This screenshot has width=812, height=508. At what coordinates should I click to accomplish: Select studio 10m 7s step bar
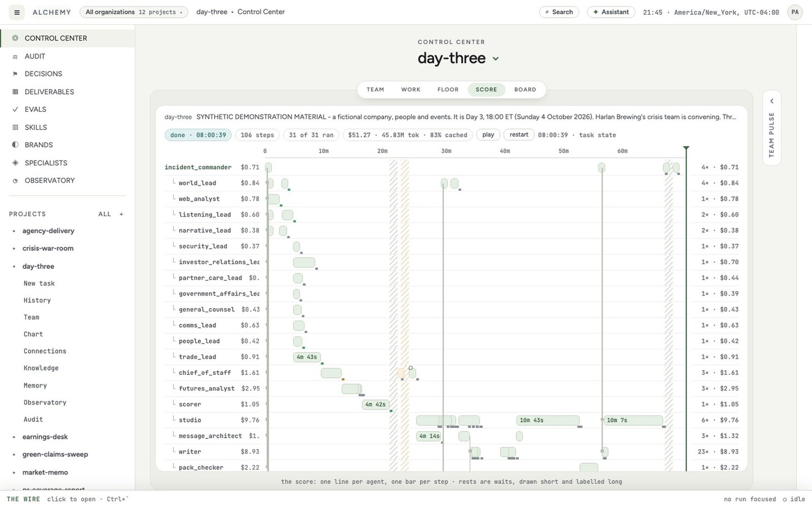click(x=633, y=421)
